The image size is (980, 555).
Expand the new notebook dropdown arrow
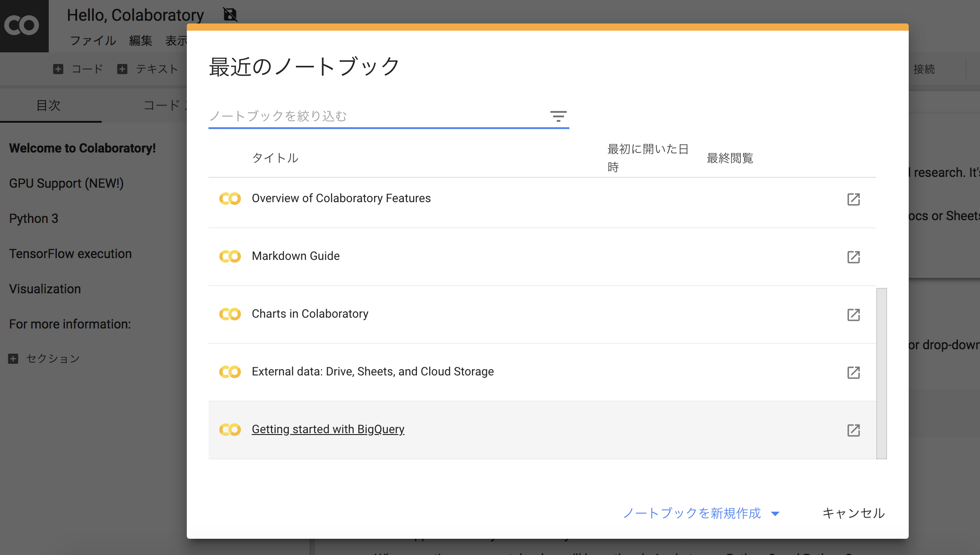coord(775,514)
